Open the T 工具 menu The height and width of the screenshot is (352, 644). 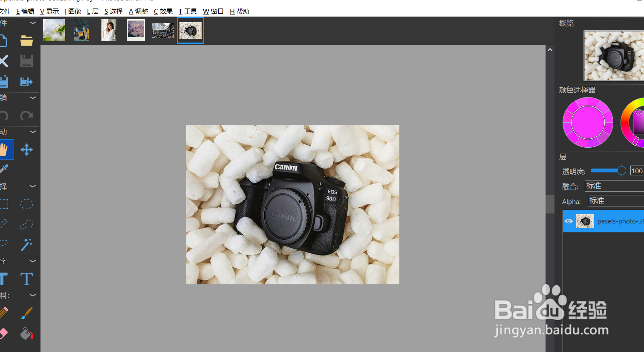[x=188, y=11]
